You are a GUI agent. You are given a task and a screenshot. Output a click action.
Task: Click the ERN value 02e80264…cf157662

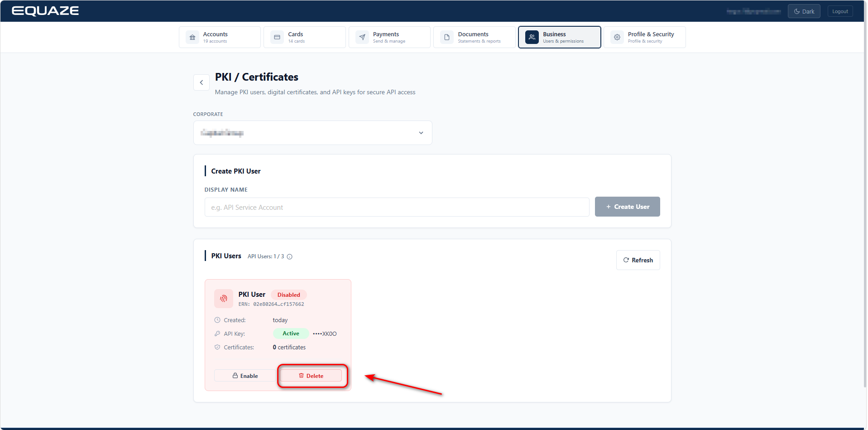(x=278, y=304)
